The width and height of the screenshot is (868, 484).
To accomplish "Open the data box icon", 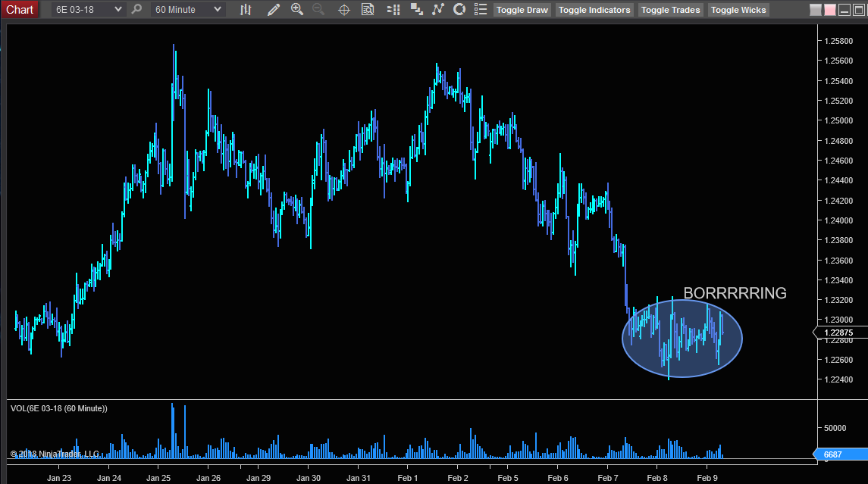I will point(368,9).
